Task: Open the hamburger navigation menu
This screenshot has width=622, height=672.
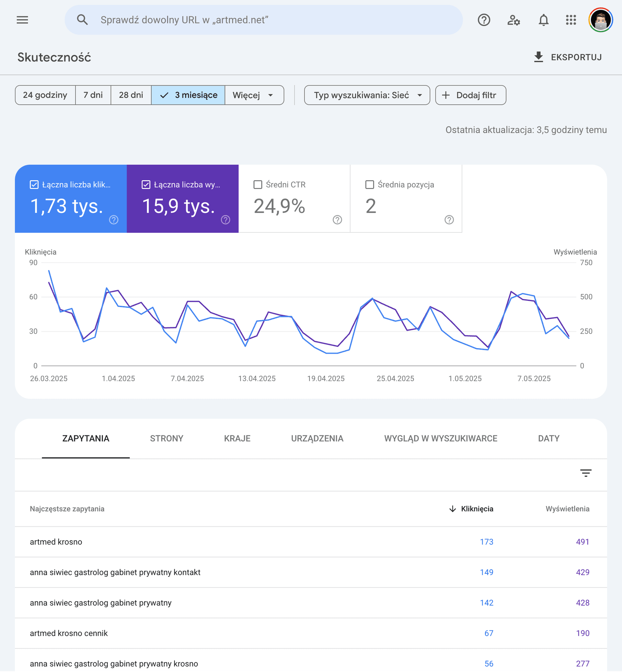Action: tap(22, 20)
